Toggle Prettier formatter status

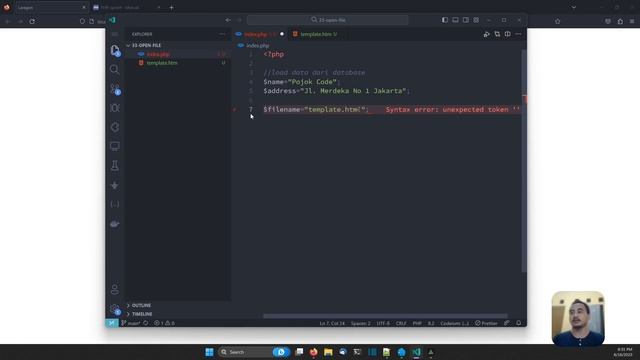tap(486, 323)
